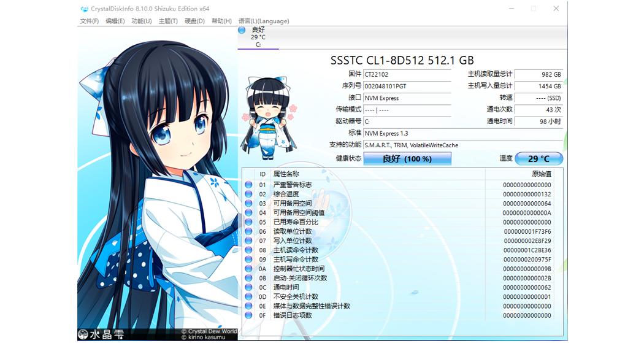This screenshot has height=343, width=644.
Task: Open the 帮助(H) menu
Action: tap(221, 21)
